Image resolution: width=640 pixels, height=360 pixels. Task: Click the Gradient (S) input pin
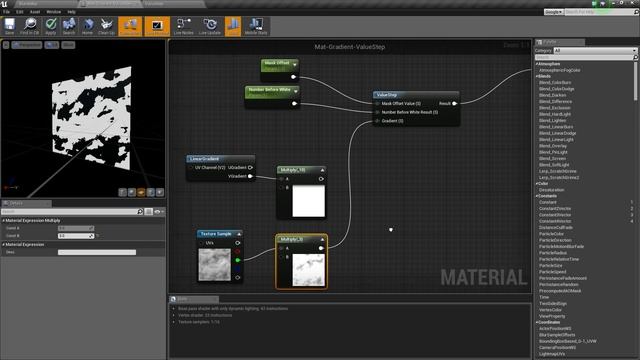point(377,121)
